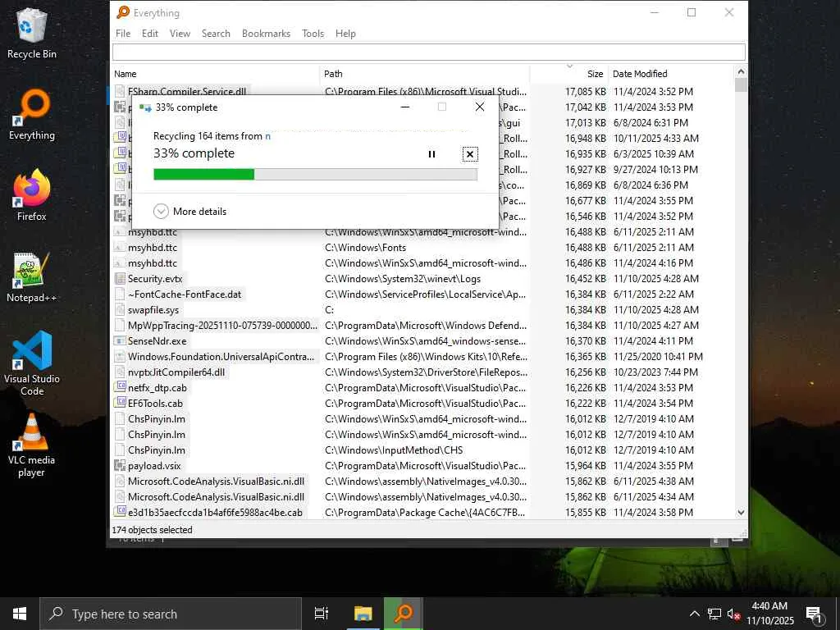Image resolution: width=840 pixels, height=630 pixels.
Task: Click the ~FontCache-FontFace.dat file icon
Action: click(120, 294)
